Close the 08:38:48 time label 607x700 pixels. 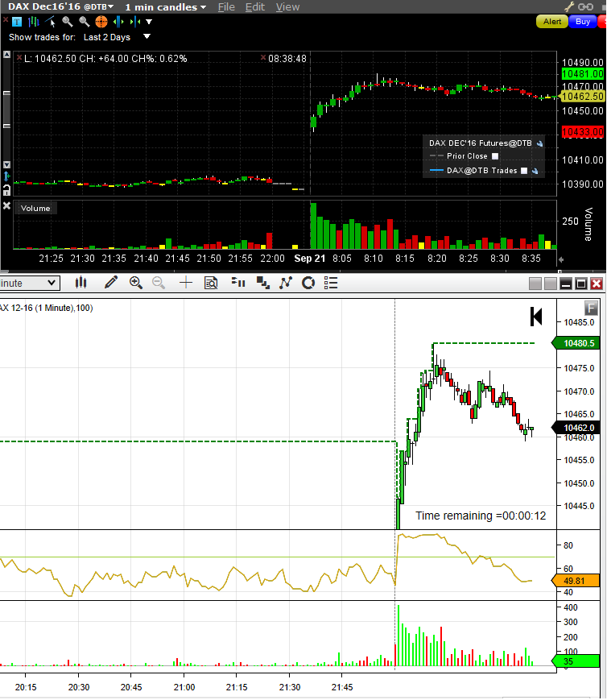(x=263, y=57)
